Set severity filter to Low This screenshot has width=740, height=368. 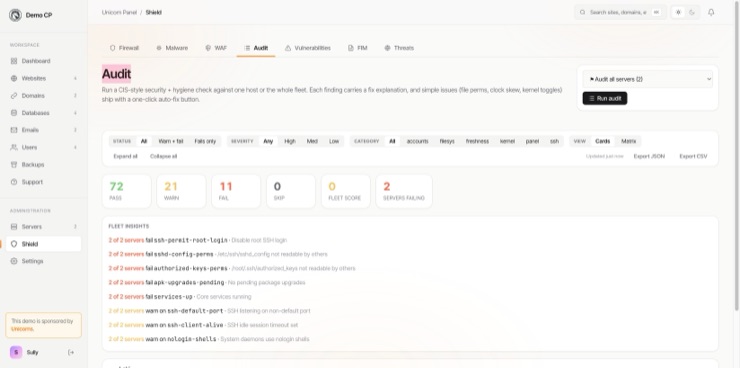point(334,141)
